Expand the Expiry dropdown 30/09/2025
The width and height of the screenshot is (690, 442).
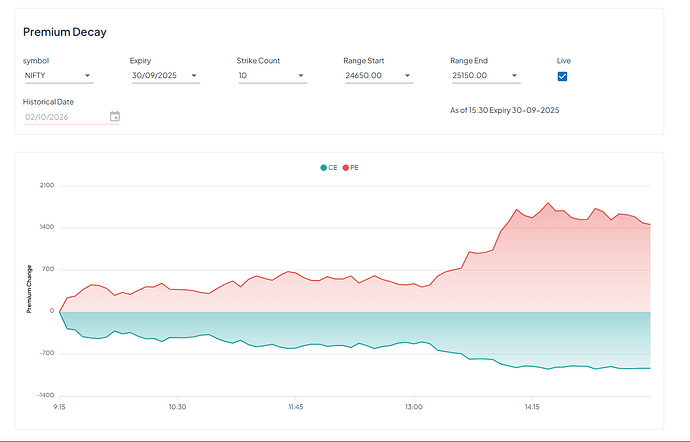[165, 76]
